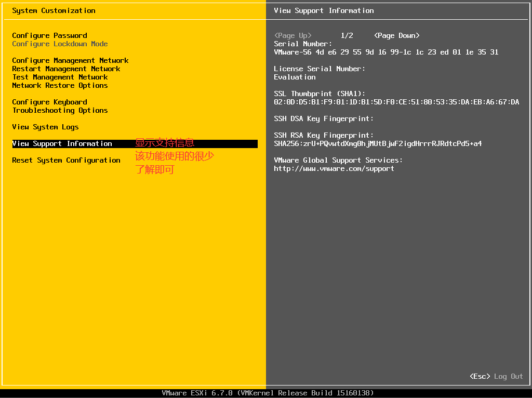Click the VMware-56 4d e6 serial value

386,52
